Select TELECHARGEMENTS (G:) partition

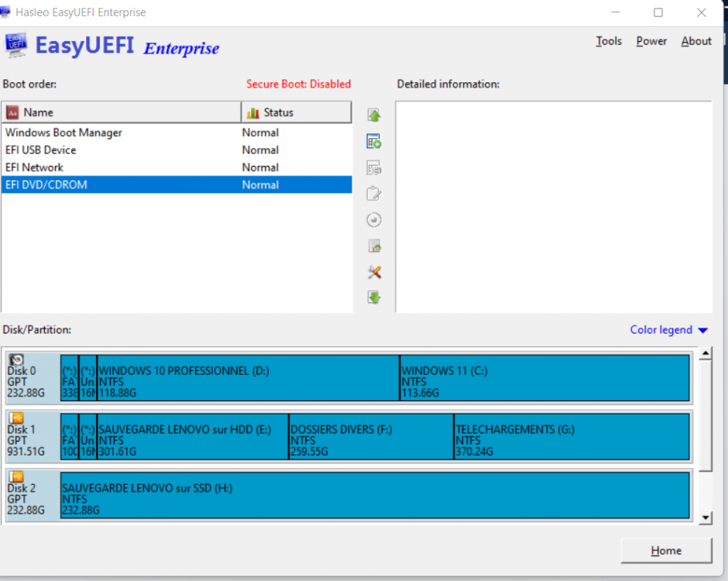[x=572, y=437]
